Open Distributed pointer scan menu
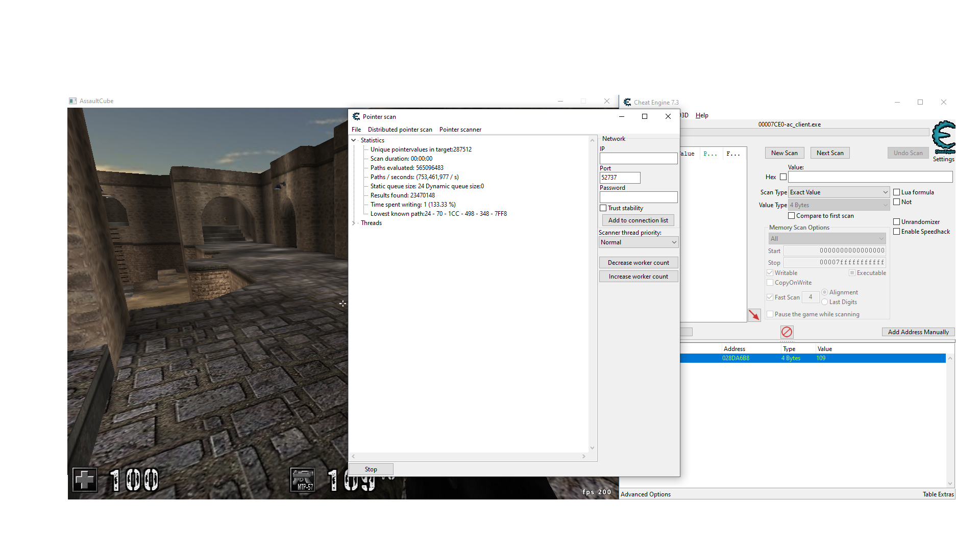Image resolution: width=980 pixels, height=551 pixels. click(x=400, y=130)
